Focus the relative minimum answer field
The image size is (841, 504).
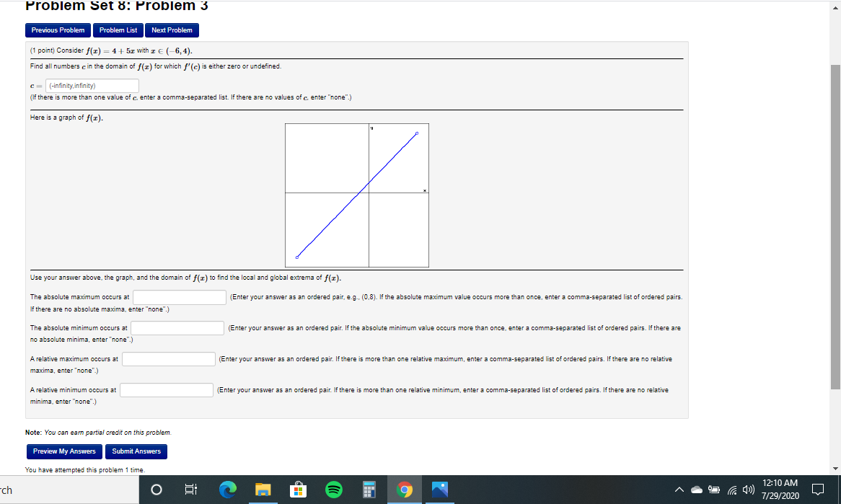167,390
